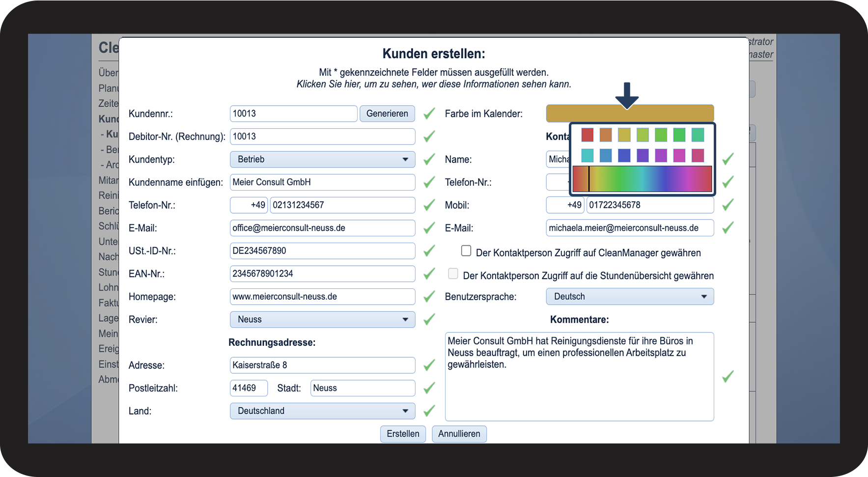Click the green checkmark next to Kommentare box
This screenshot has width=868, height=477.
(728, 376)
